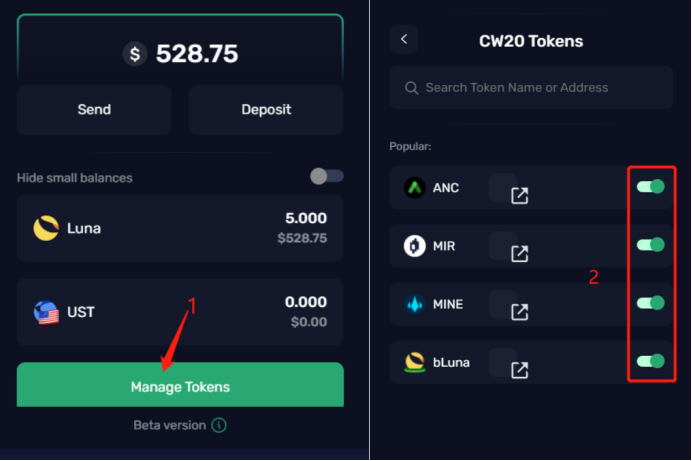Go back using the chevron arrow

404,39
